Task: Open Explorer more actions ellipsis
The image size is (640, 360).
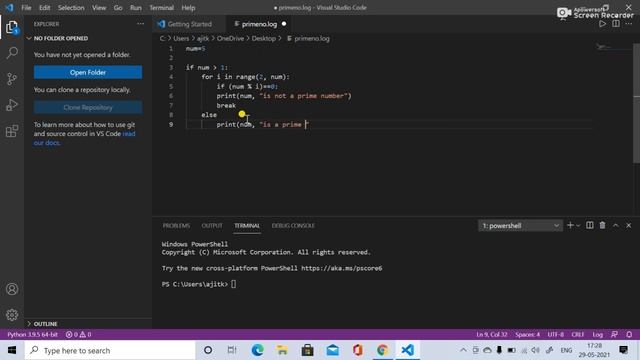Action: [x=140, y=24]
